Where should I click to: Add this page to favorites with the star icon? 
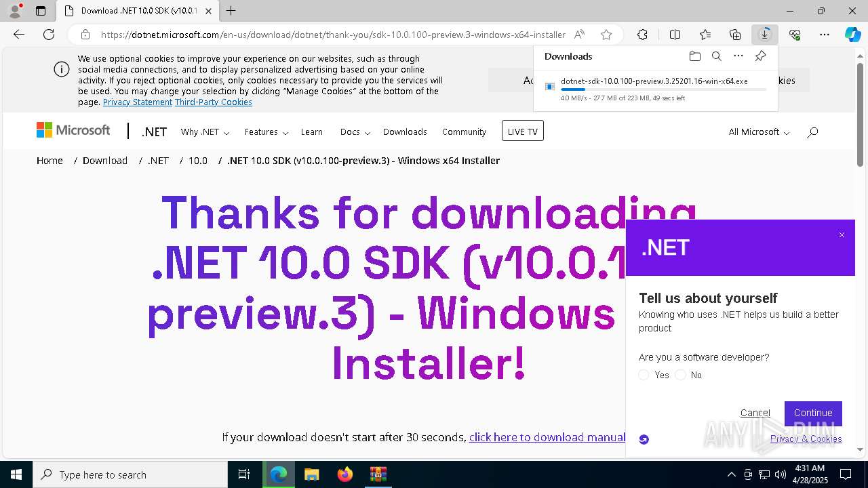click(x=606, y=35)
